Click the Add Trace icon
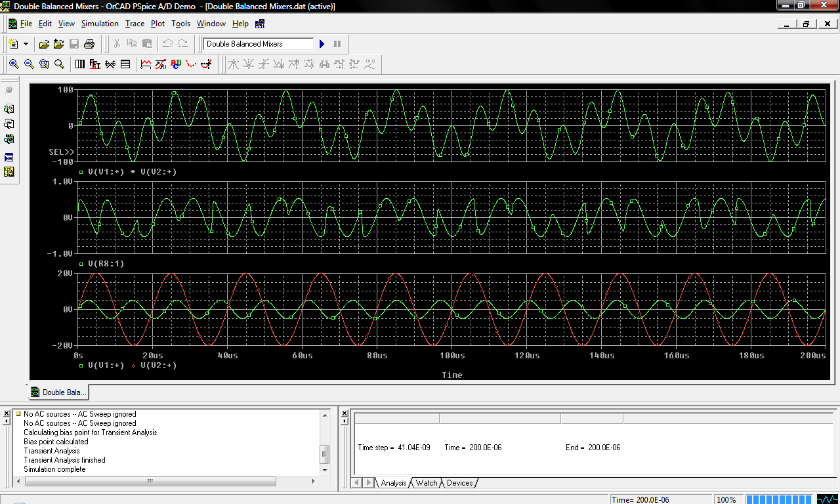This screenshot has width=840, height=504. click(146, 64)
